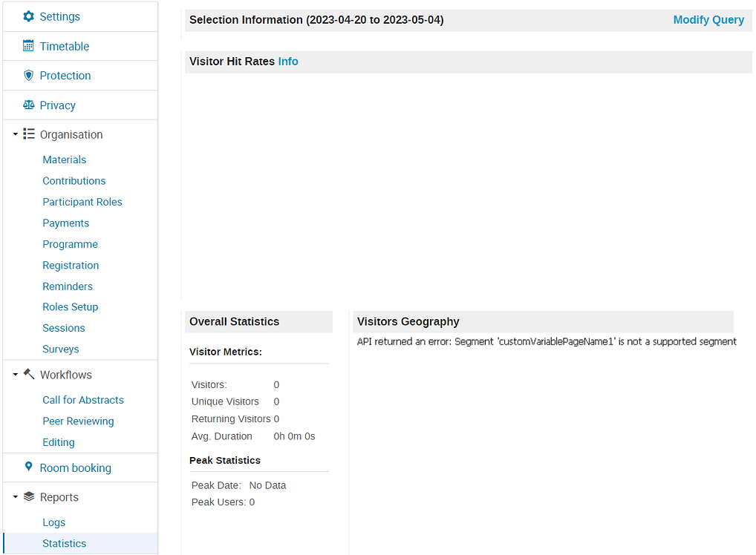Go to Roles Setup
The height and width of the screenshot is (555, 756).
(70, 307)
